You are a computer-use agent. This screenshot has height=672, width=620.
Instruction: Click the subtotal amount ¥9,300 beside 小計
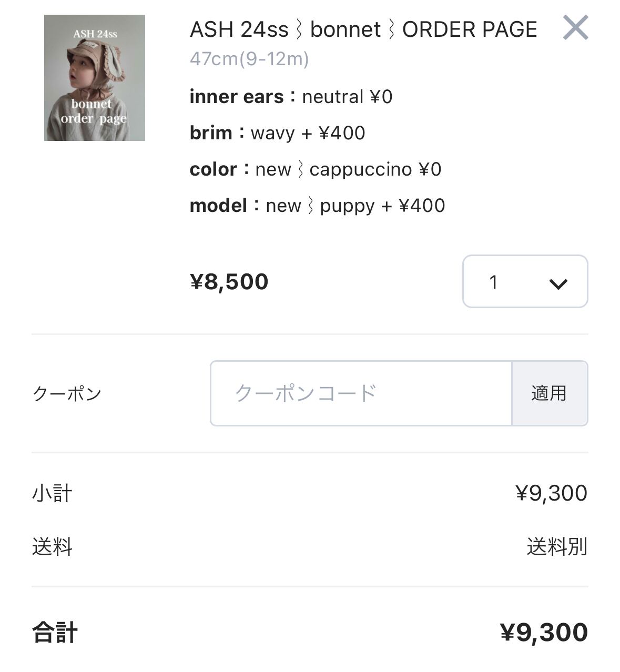coord(551,493)
